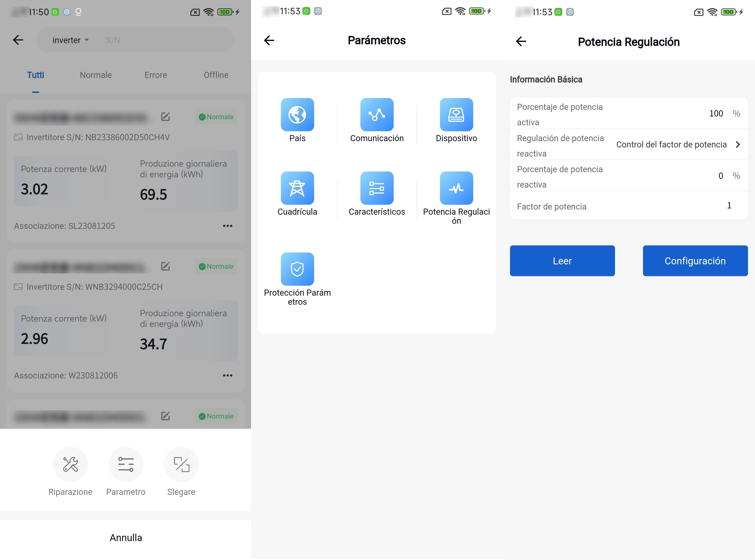Switch to the Errore tab
The width and height of the screenshot is (755, 560).
(156, 75)
